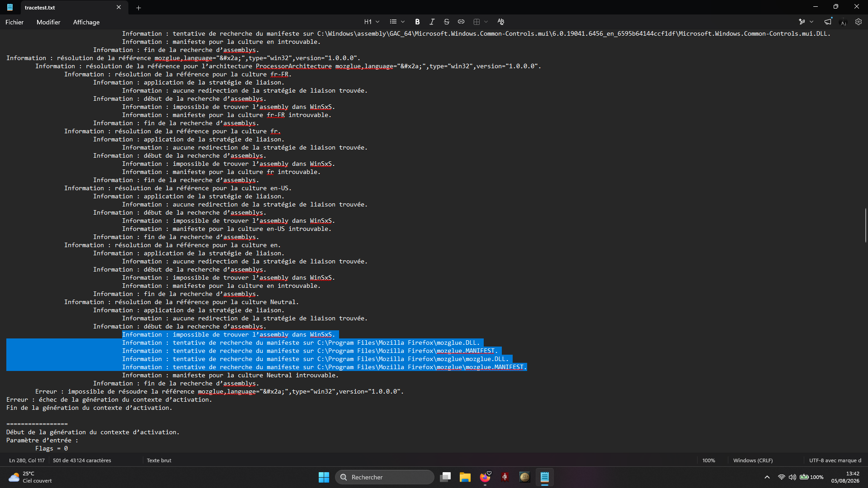Open the account profile picture
The width and height of the screenshot is (868, 488).
pos(843,22)
